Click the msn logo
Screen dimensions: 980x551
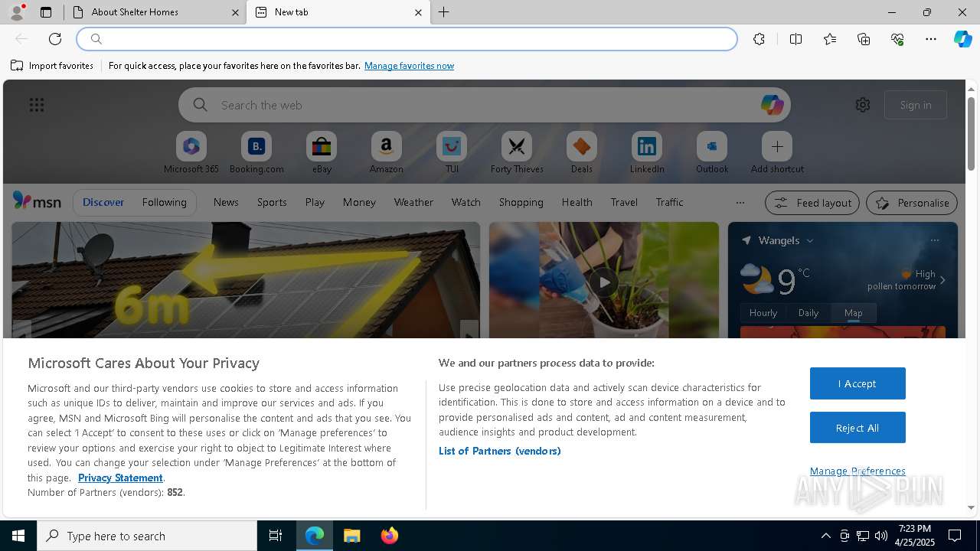[x=37, y=201]
